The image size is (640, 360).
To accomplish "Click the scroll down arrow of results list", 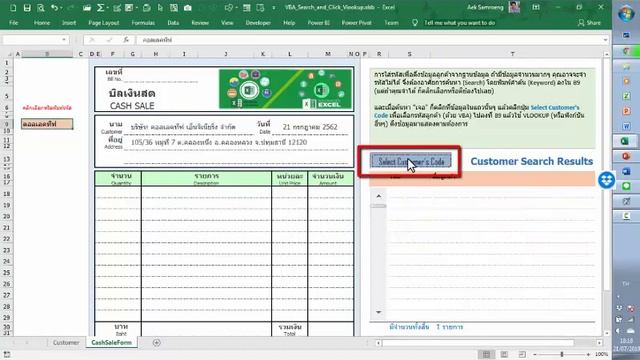I will click(x=378, y=312).
